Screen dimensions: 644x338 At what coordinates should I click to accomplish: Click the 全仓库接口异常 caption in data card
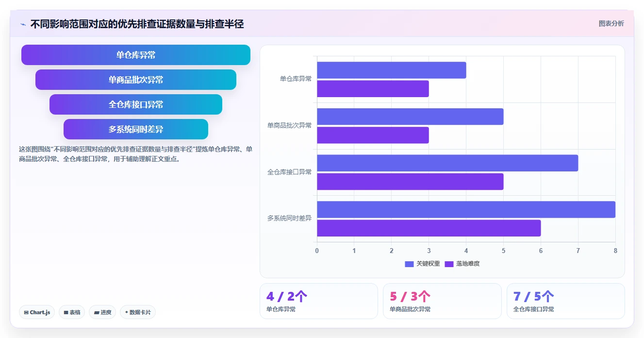tap(533, 309)
